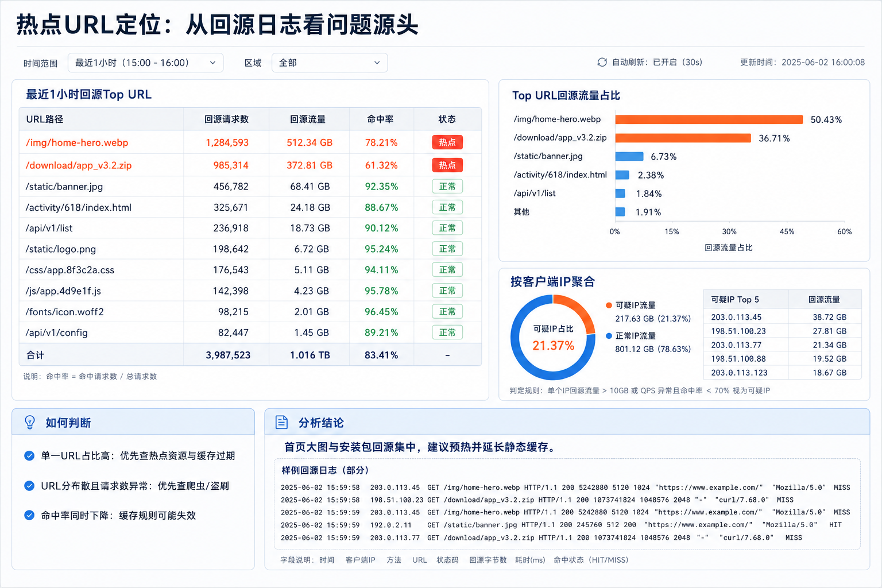Screen dimensions: 882x588
Task: Select the /static/banner.jpg table row path
Action: click(x=64, y=187)
